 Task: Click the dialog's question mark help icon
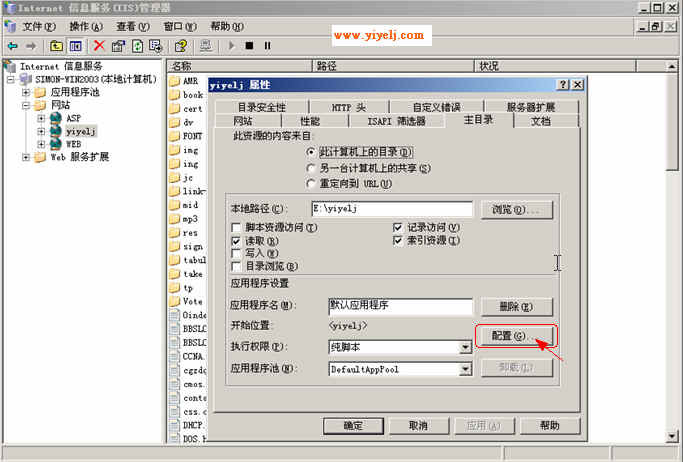coord(563,84)
